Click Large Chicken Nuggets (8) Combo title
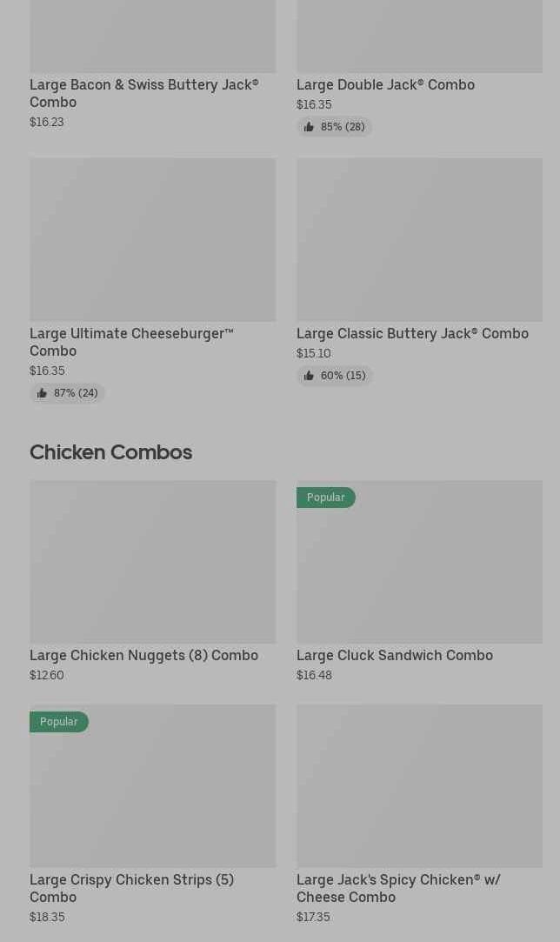This screenshot has width=560, height=942. click(143, 655)
